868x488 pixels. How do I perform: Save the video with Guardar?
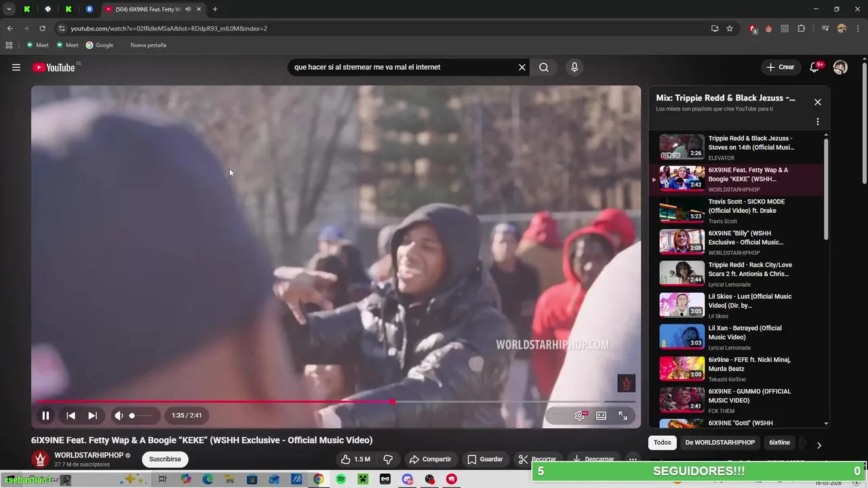(x=485, y=459)
